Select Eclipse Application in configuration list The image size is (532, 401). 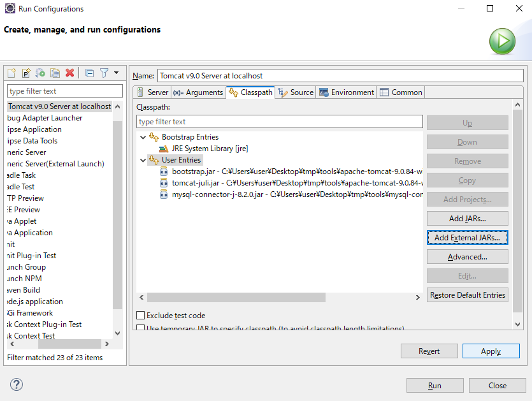[x=34, y=129]
